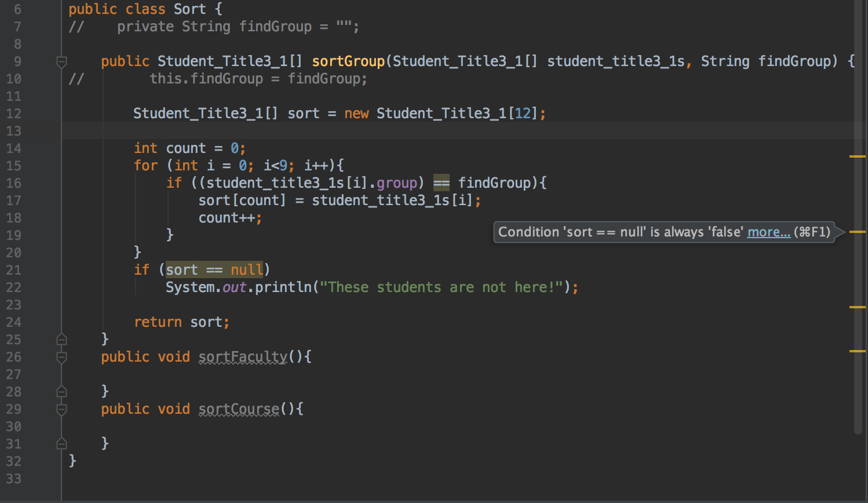Collapse the sortGroup method fold marker on line 9
868x503 pixels.
pos(61,61)
